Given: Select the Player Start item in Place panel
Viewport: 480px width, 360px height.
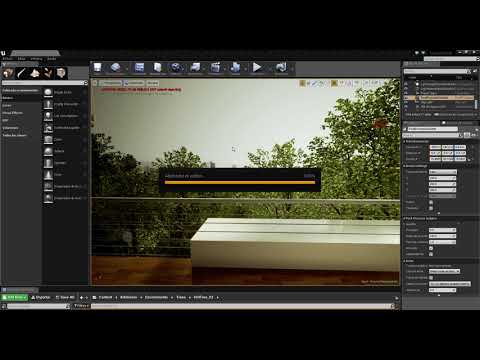Looking at the screenshot, I should (x=65, y=128).
